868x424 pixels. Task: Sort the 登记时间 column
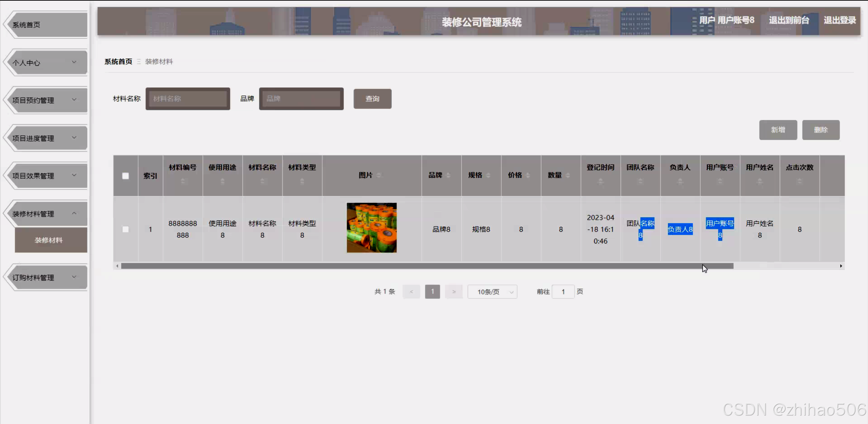click(x=601, y=182)
